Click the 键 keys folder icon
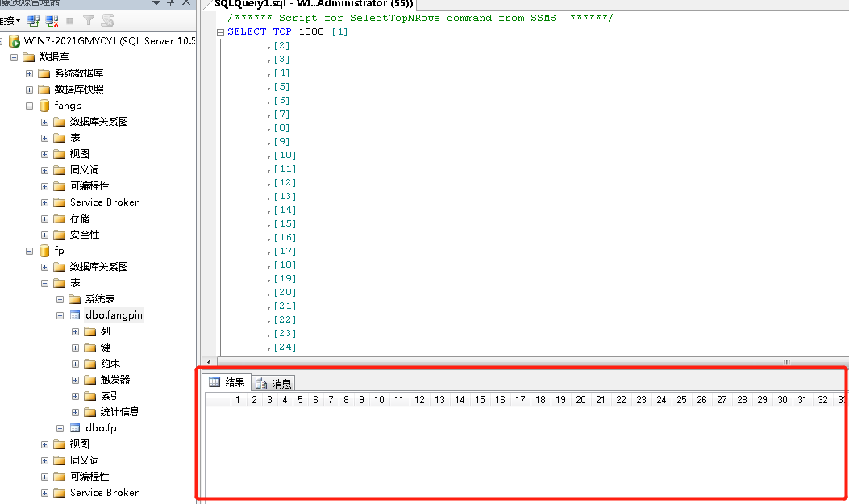 [x=89, y=348]
